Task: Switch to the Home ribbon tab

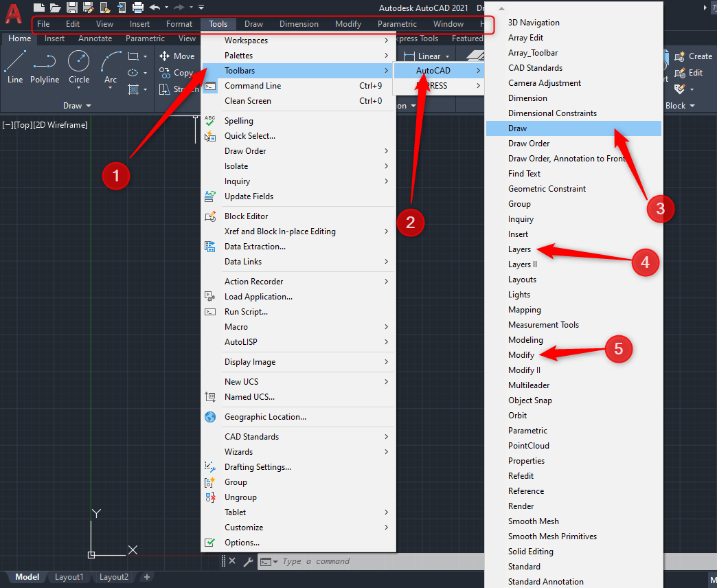Action: [20, 38]
